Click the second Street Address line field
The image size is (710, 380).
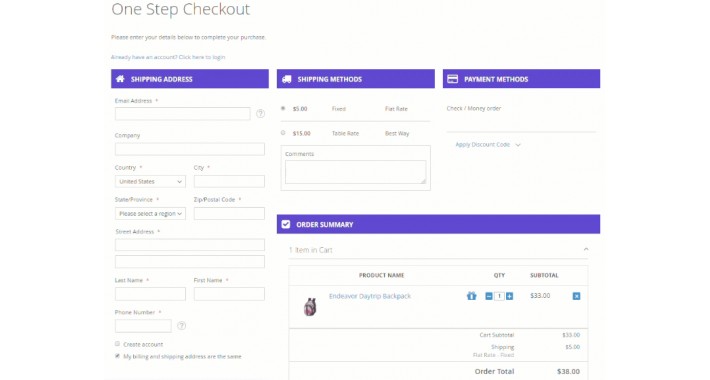click(x=190, y=261)
